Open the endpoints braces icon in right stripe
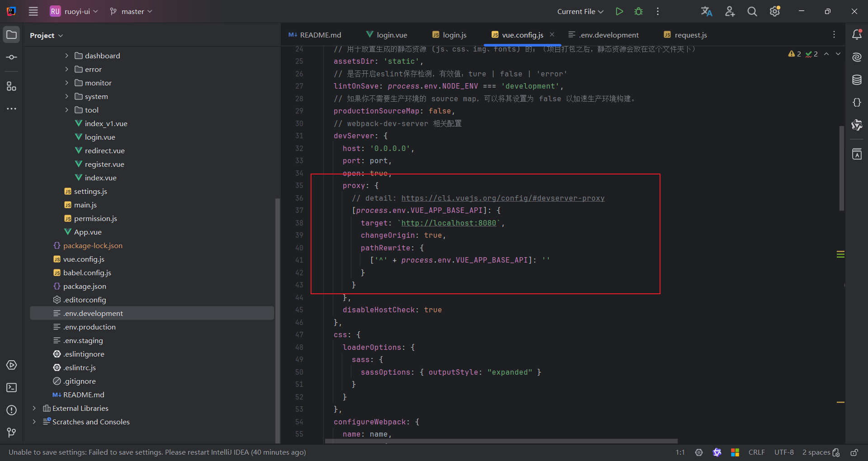This screenshot has height=461, width=868. (x=857, y=103)
